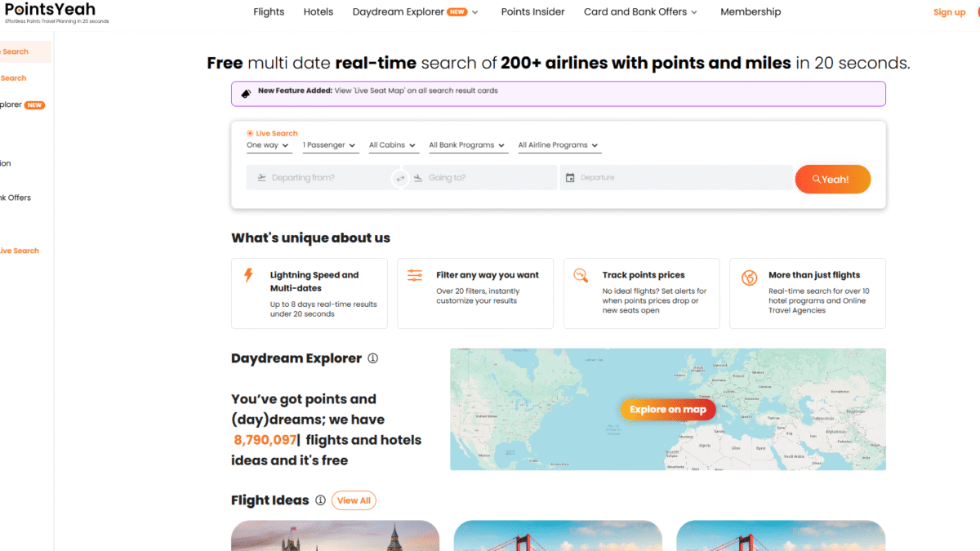Open the All Airline Programs dropdown

click(559, 145)
